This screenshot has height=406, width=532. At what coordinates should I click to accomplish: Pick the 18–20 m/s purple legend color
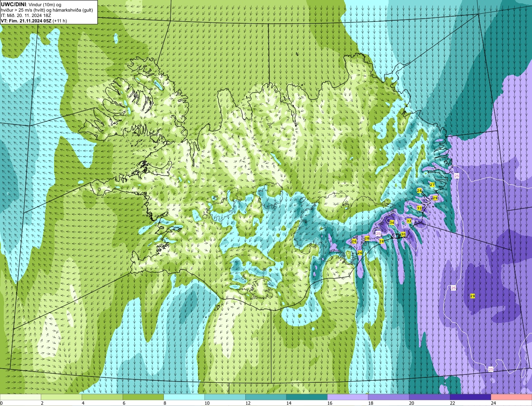389,397
